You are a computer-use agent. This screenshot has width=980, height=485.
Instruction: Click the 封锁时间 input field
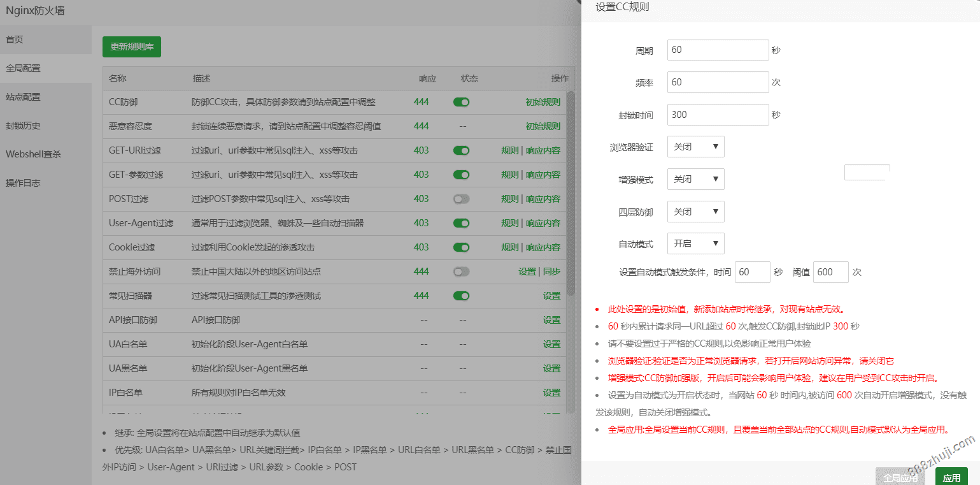pos(718,115)
